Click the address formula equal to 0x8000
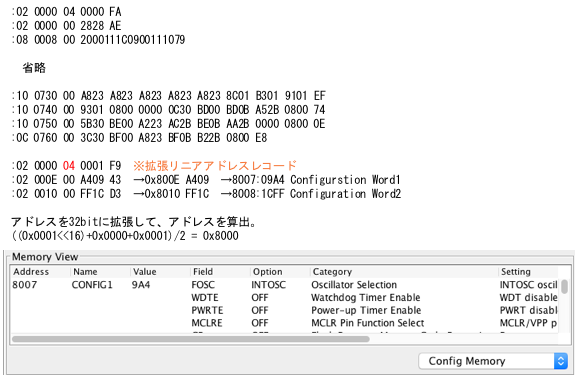This screenshot has width=579, height=382. (125, 236)
